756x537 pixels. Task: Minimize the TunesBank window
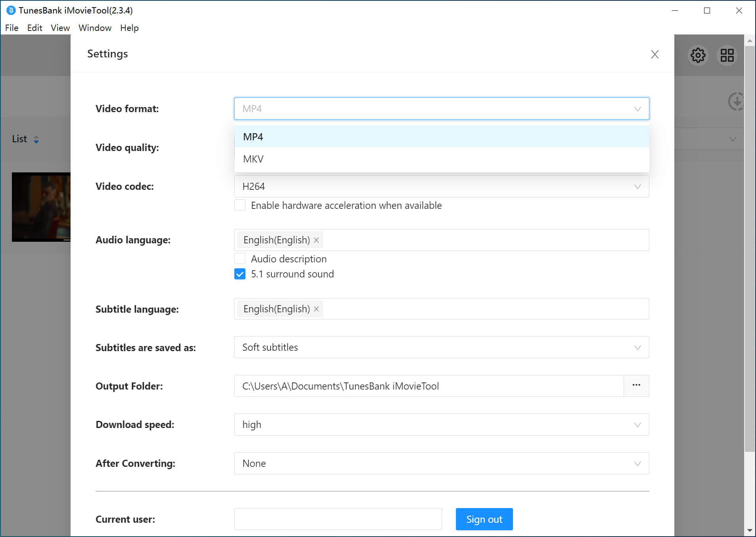click(x=675, y=11)
